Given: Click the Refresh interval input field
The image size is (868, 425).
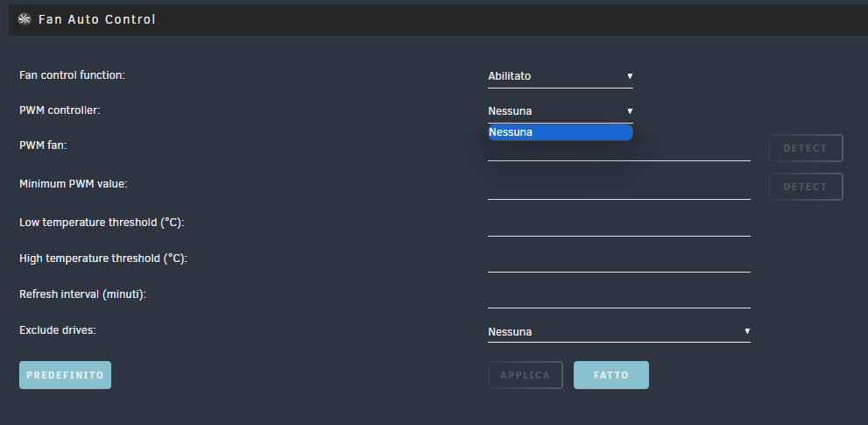Looking at the screenshot, I should click(x=619, y=296).
